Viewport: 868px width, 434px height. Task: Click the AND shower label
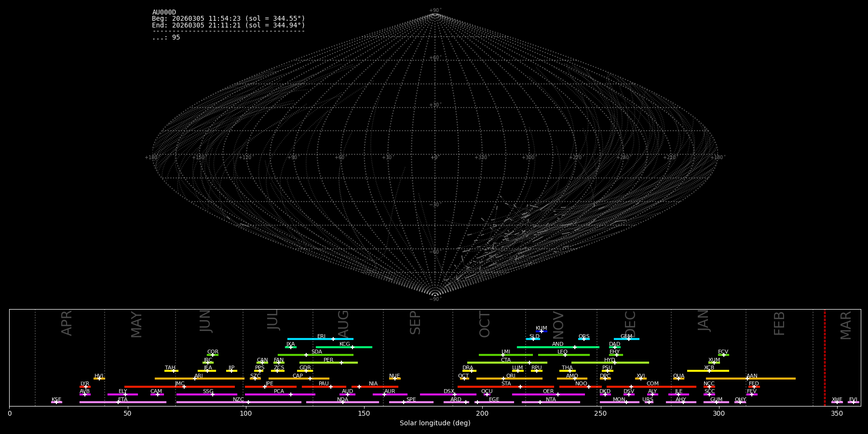[558, 344]
